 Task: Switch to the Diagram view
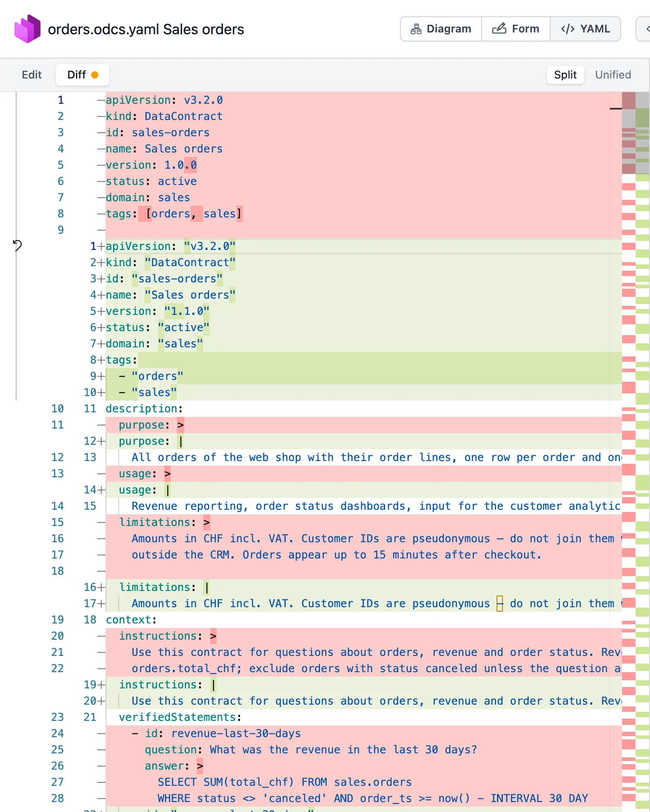click(441, 29)
